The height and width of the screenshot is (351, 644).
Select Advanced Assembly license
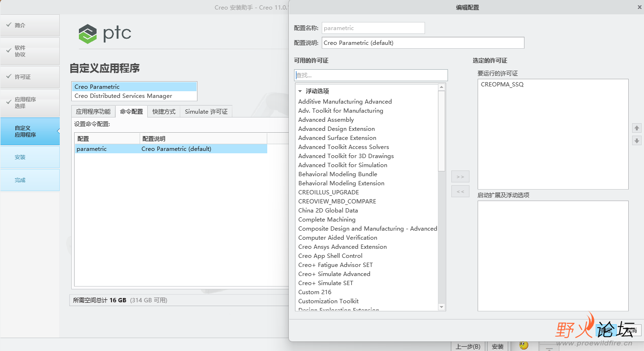coord(326,120)
